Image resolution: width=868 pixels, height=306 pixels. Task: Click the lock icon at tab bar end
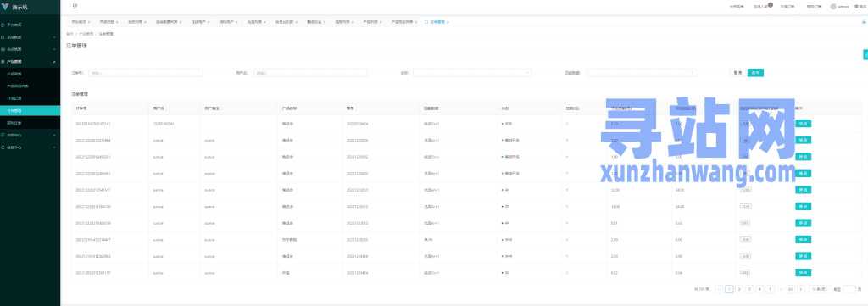pyautogui.click(x=864, y=22)
